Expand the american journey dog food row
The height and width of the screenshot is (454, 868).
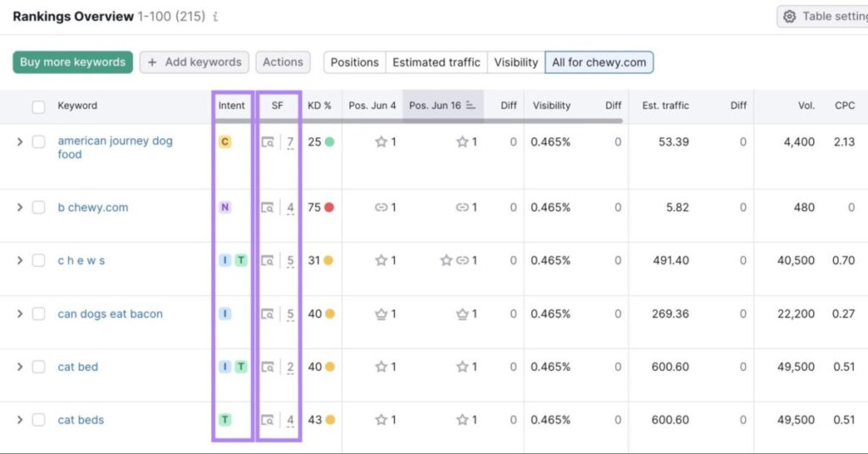[20, 142]
